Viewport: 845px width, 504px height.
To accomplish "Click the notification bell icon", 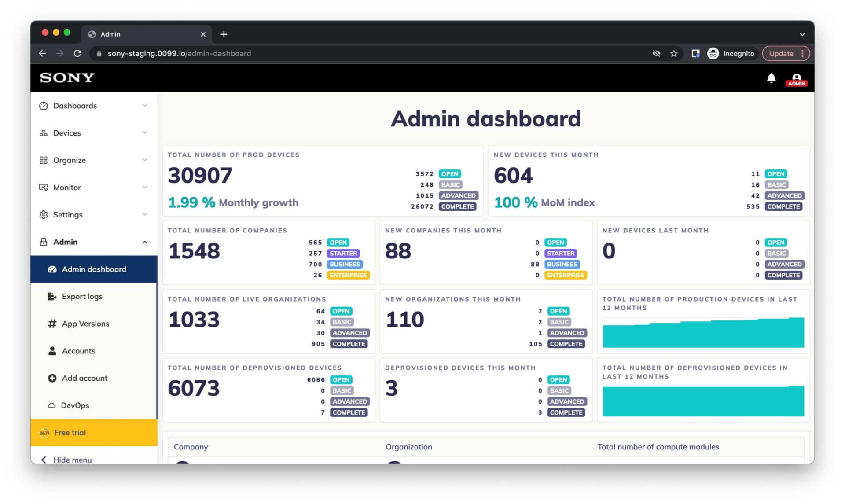I will (x=771, y=78).
